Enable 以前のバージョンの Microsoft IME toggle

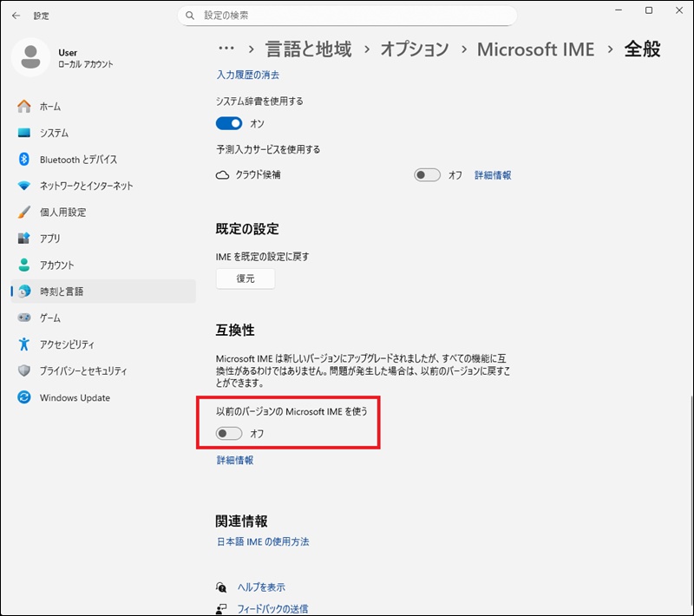(229, 433)
